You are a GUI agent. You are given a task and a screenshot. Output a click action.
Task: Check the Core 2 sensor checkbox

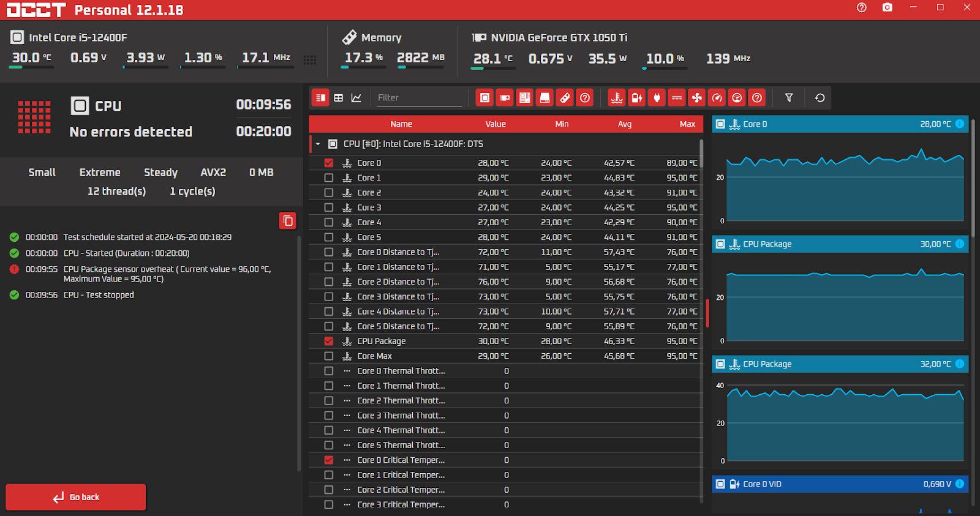point(329,192)
